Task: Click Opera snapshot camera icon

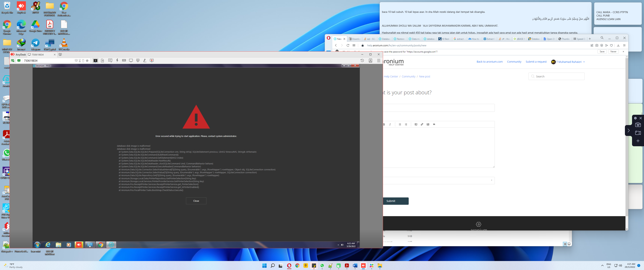Action: (597, 45)
